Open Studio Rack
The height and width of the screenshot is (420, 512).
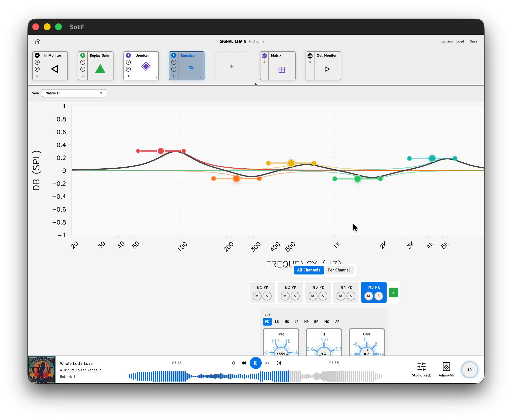(x=421, y=369)
